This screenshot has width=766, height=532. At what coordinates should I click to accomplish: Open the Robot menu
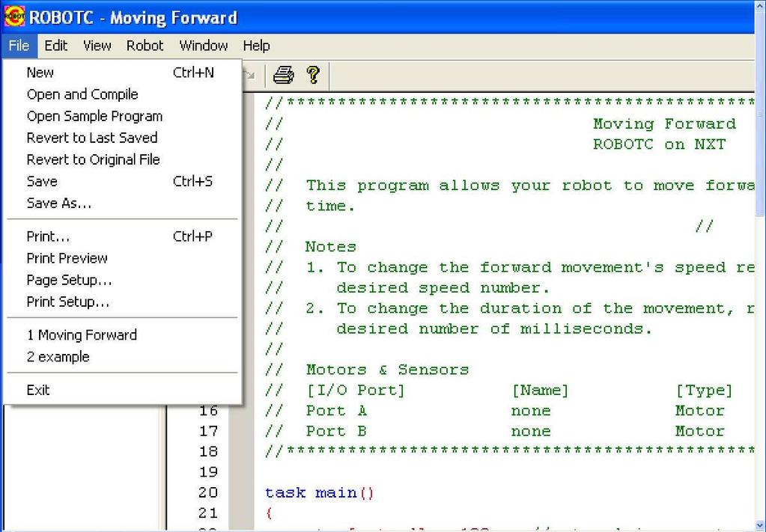coord(145,46)
